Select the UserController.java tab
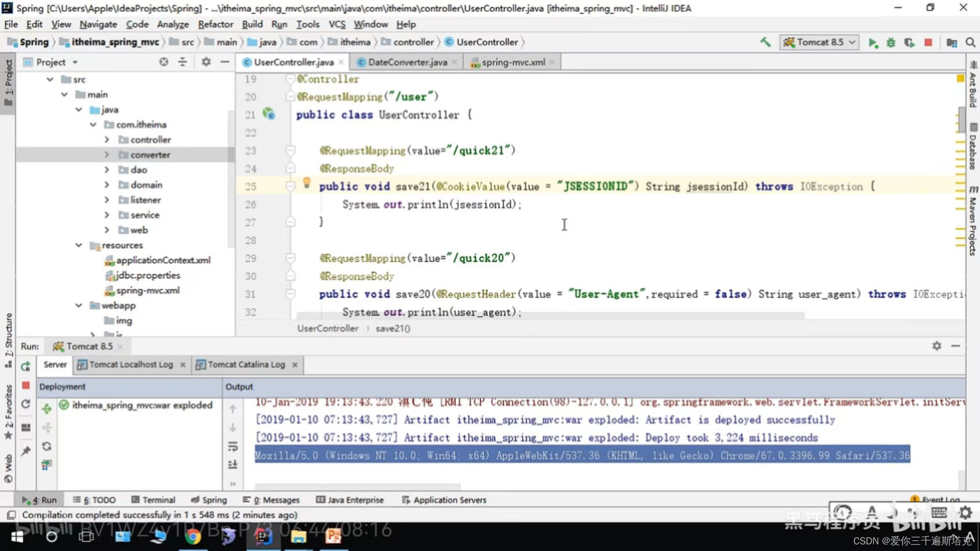The width and height of the screenshot is (980, 551). pyautogui.click(x=293, y=62)
